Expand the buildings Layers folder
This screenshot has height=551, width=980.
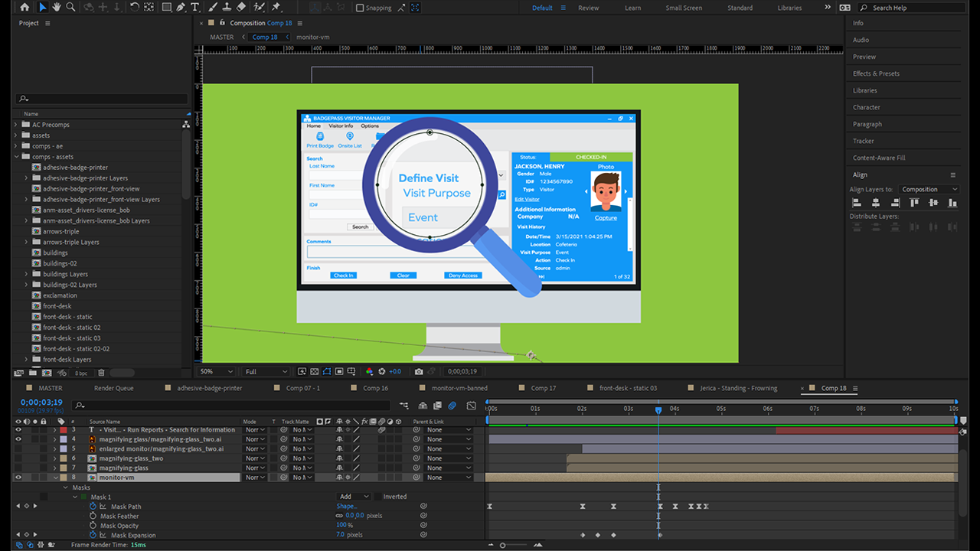(x=26, y=274)
